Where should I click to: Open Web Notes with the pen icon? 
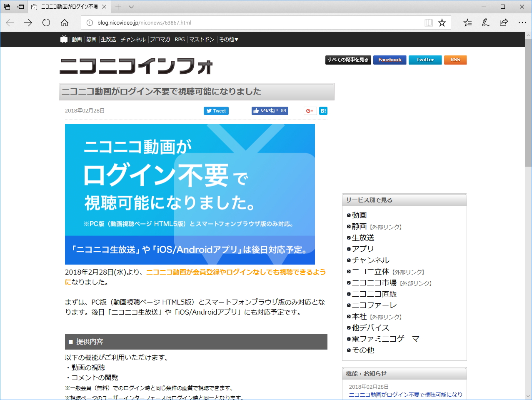click(x=485, y=23)
